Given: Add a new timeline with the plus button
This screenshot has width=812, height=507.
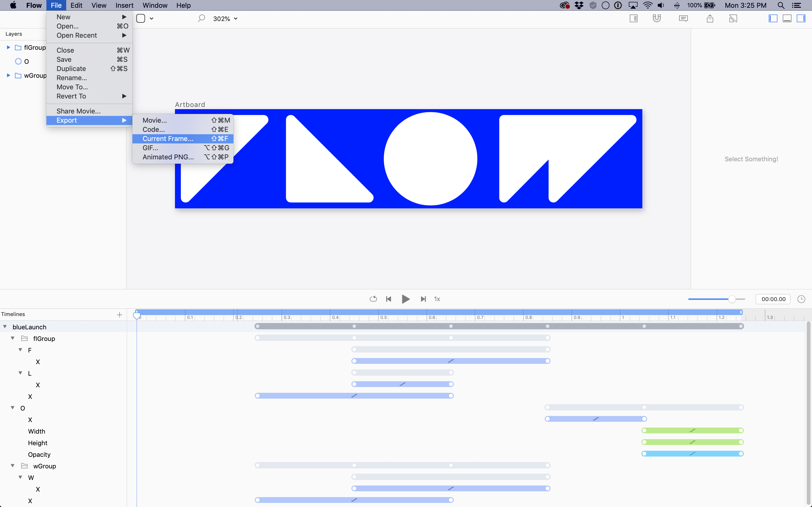Looking at the screenshot, I should (119, 315).
